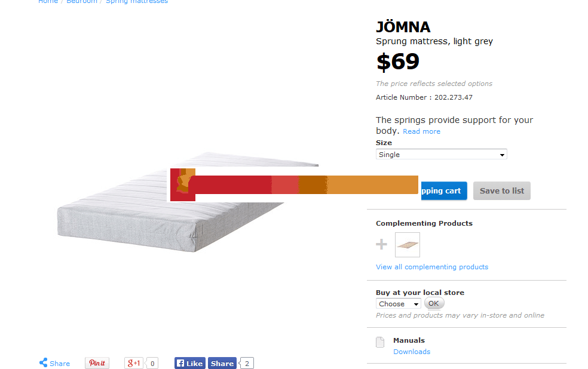Click the Share icon link
Screen dimensions: 588x369
(x=54, y=363)
